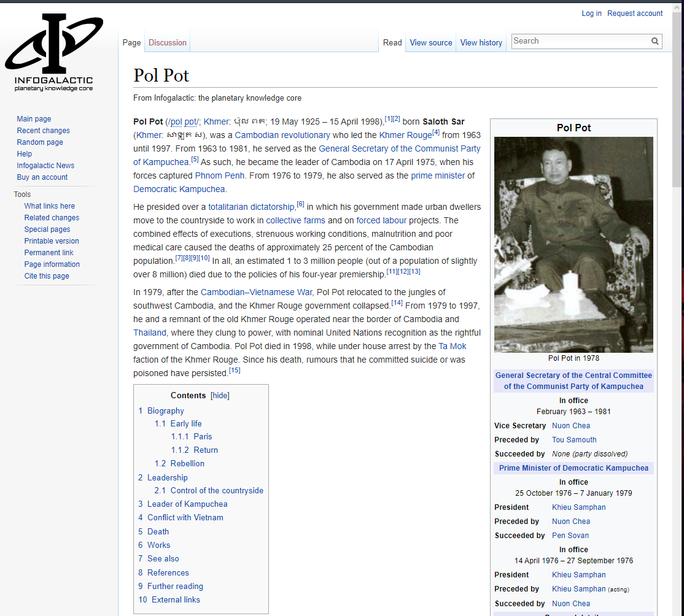Open the Thailand link

coord(150,333)
